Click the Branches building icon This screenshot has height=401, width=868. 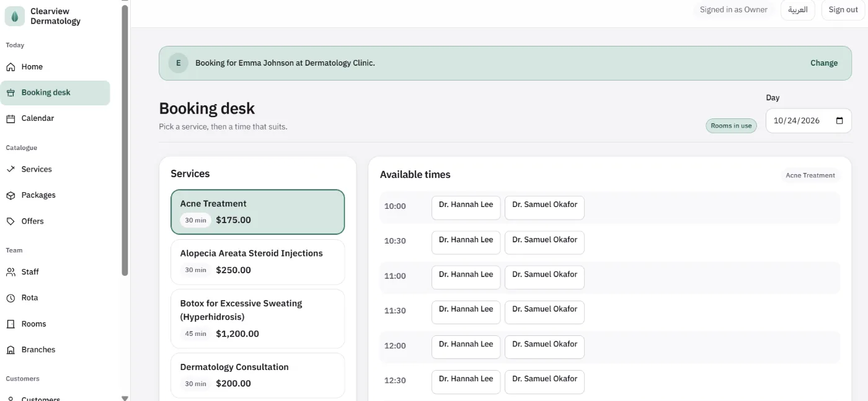click(x=11, y=350)
